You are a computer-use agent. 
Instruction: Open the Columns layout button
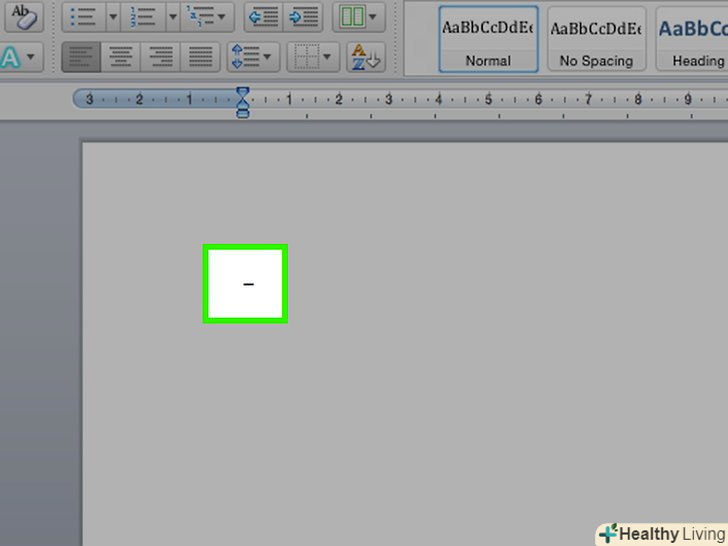(x=358, y=17)
